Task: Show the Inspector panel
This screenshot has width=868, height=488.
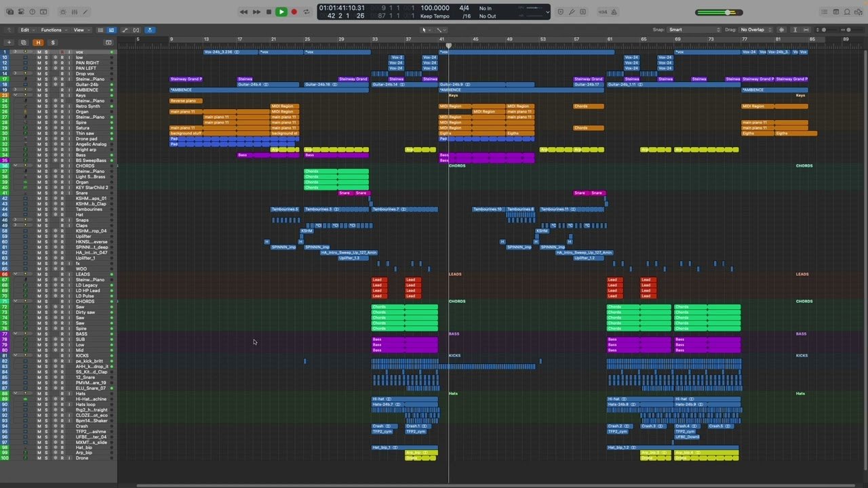Action: point(21,12)
